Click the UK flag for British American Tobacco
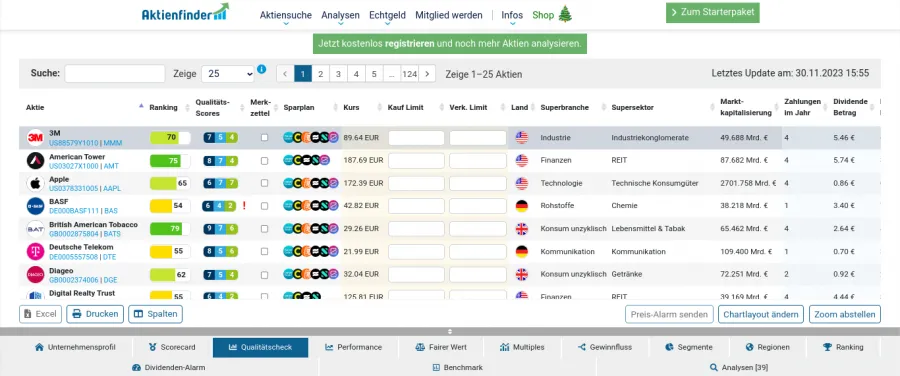900x376 pixels. tap(522, 229)
